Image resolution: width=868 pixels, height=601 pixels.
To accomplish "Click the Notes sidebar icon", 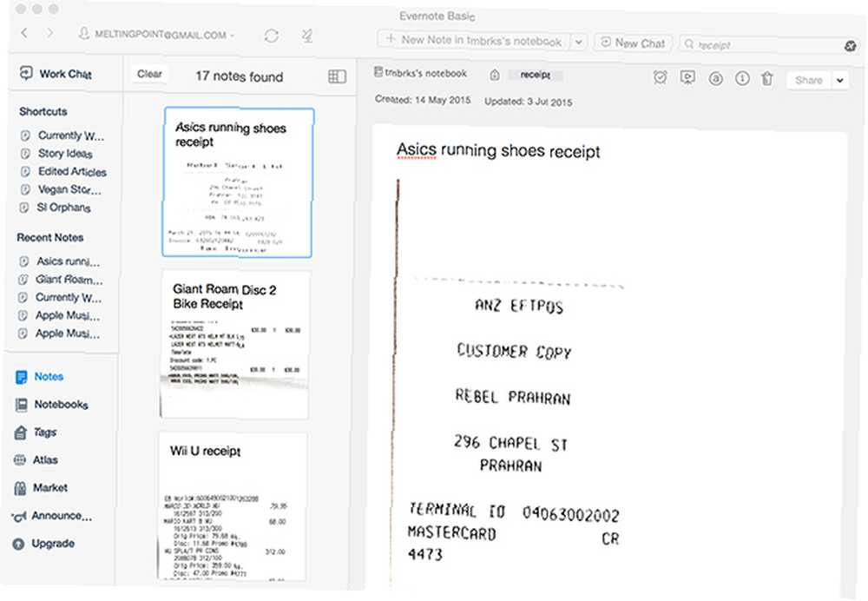I will pos(22,377).
